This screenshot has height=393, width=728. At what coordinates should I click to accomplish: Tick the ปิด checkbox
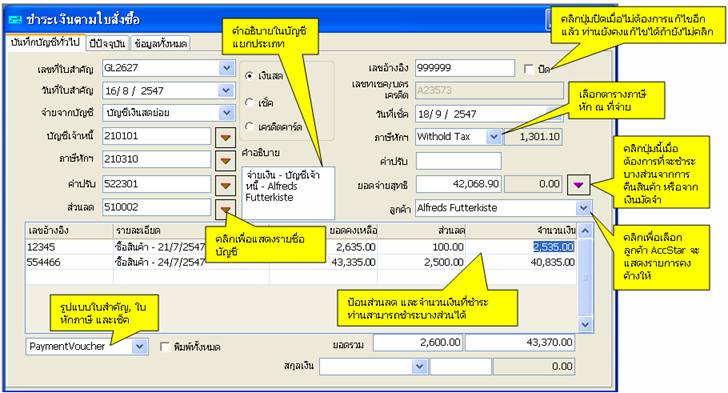pyautogui.click(x=528, y=69)
